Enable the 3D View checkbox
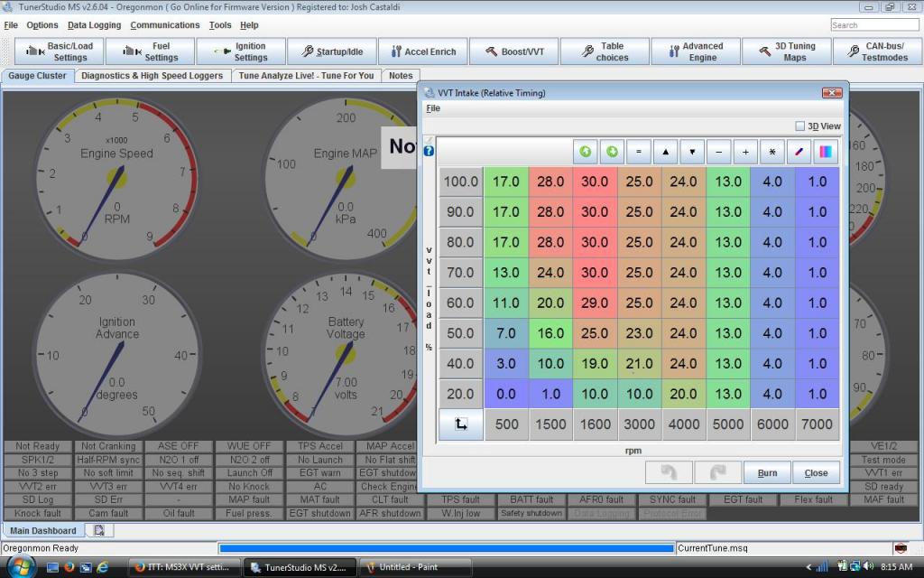 coord(800,126)
